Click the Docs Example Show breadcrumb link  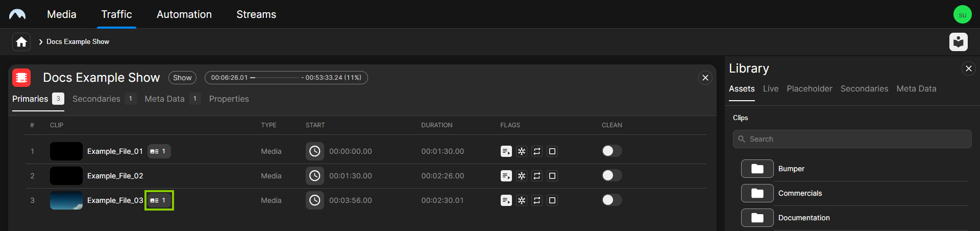(x=78, y=42)
